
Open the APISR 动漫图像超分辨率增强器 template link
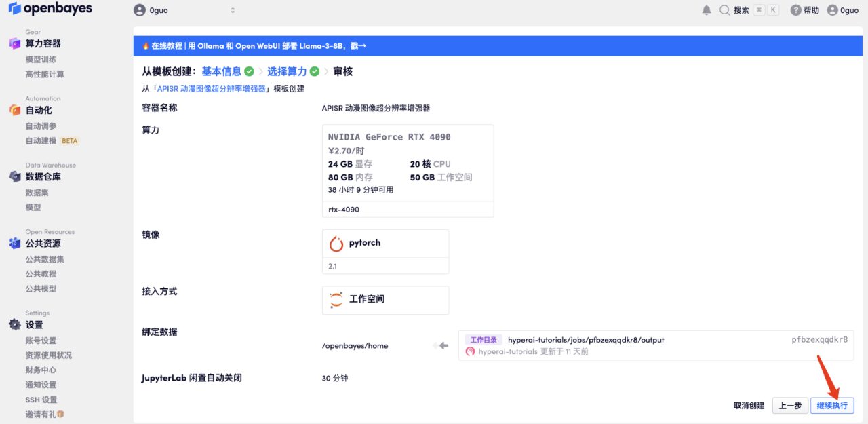[212, 89]
